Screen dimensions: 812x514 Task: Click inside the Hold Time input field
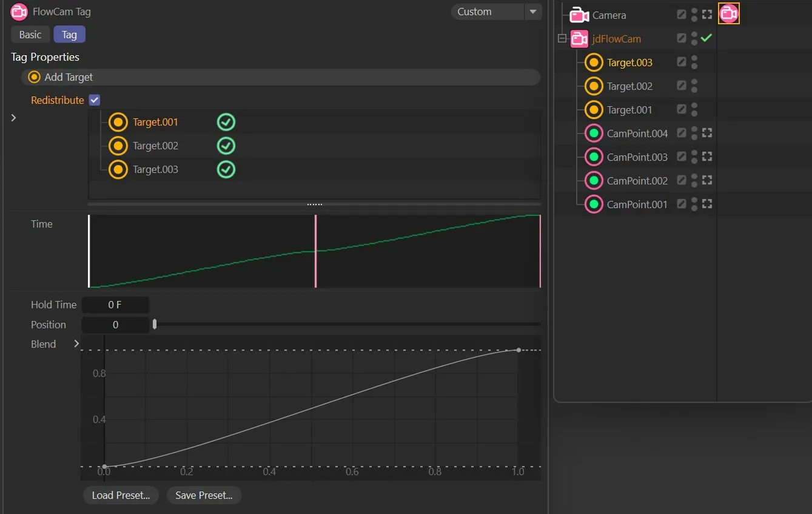pyautogui.click(x=115, y=304)
